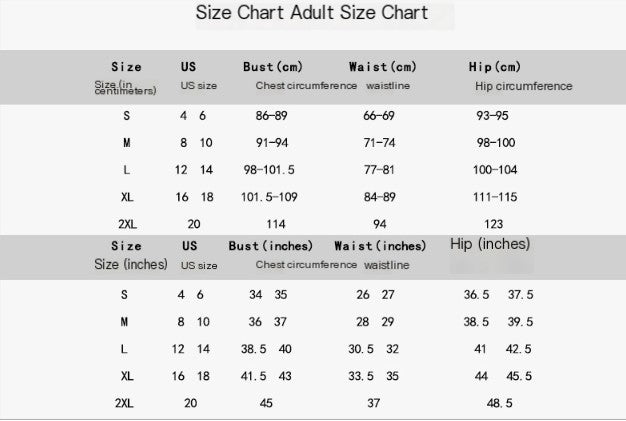This screenshot has width=626, height=421.
Task: Select the Waist(inches) column header
Action: [380, 246]
